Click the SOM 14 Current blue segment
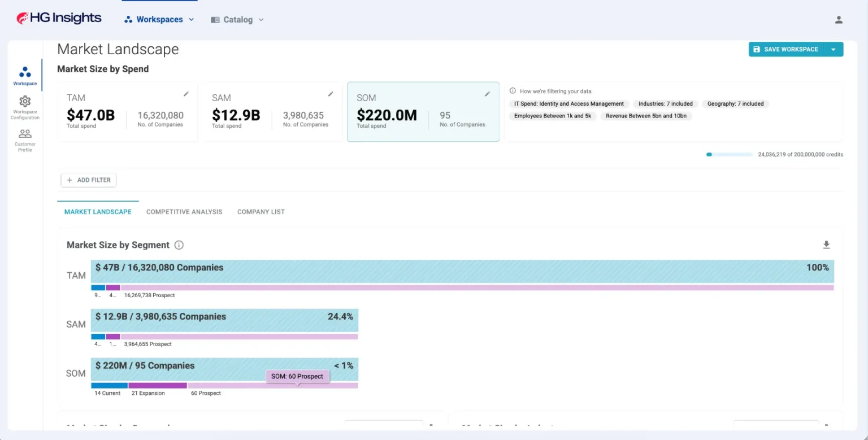Viewport: 868px width, 440px height. coord(110,386)
